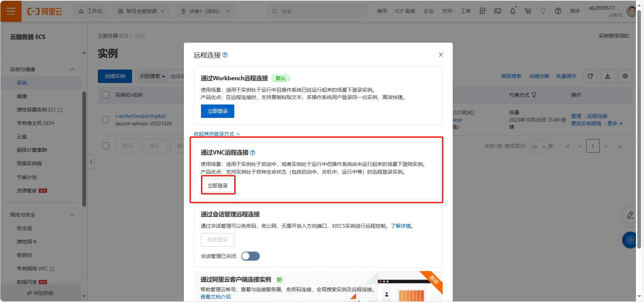Click the Alibaba Cloud logo
This screenshot has width=644, height=302.
tap(45, 11)
